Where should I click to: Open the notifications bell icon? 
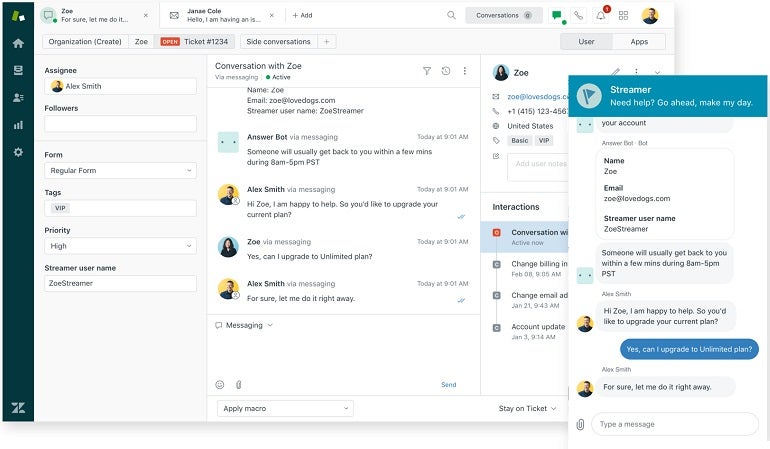tap(601, 16)
